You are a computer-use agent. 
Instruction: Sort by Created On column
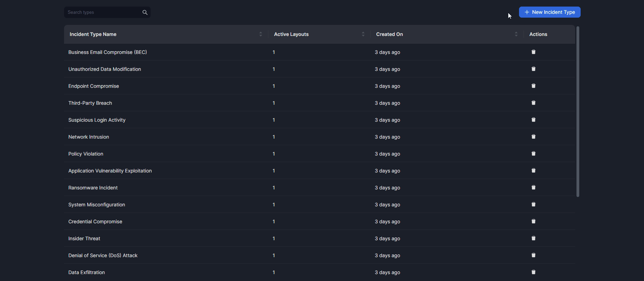tap(516, 34)
